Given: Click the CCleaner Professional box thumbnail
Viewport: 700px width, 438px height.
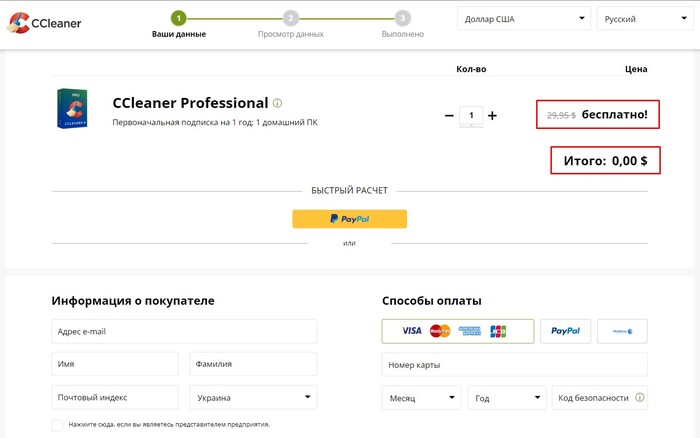Looking at the screenshot, I should pyautogui.click(x=72, y=108).
